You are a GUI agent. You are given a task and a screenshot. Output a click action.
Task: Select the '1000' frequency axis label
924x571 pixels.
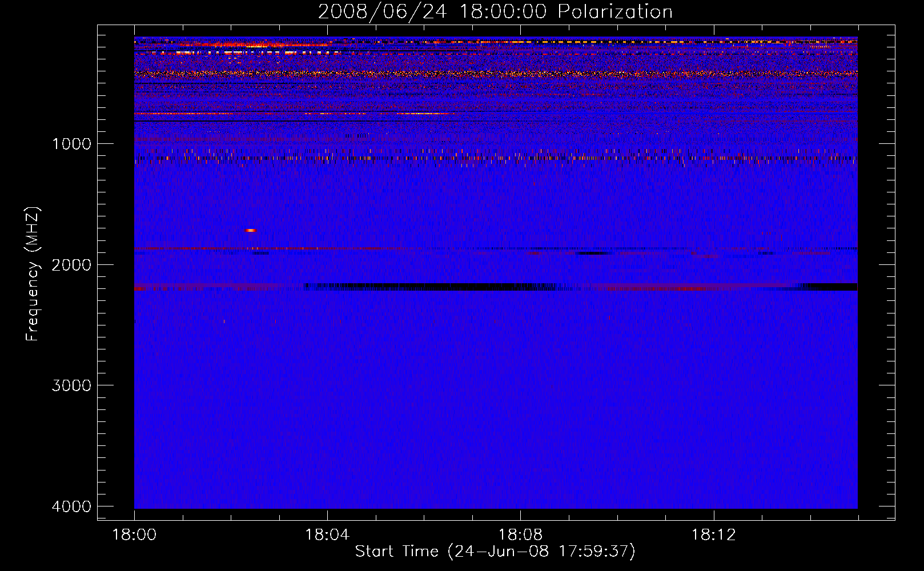pyautogui.click(x=71, y=144)
